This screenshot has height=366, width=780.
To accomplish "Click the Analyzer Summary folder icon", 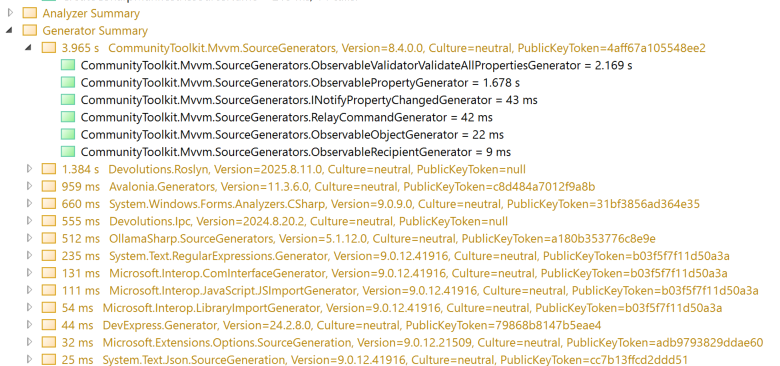I will [x=30, y=13].
